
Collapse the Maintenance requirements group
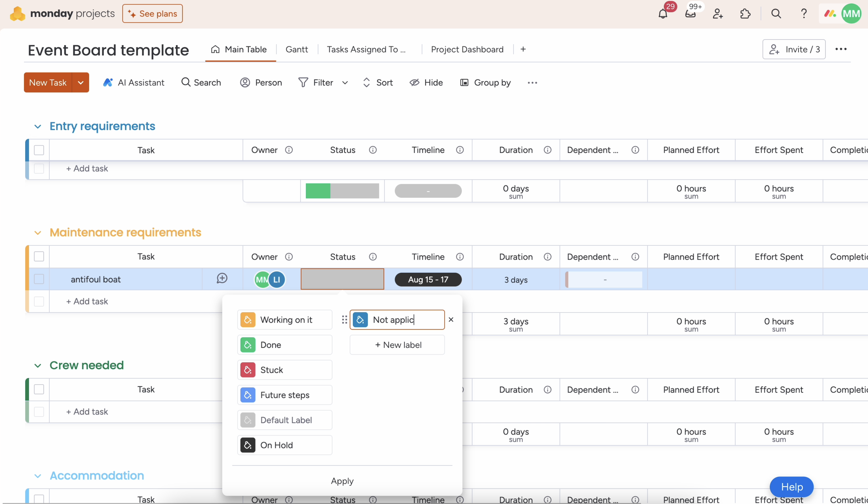coord(37,233)
